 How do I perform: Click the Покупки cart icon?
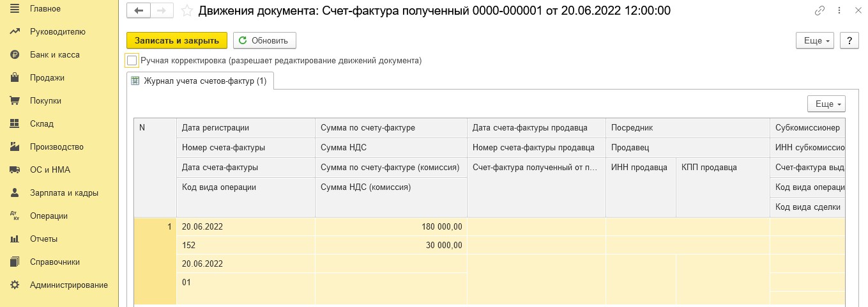pos(14,100)
